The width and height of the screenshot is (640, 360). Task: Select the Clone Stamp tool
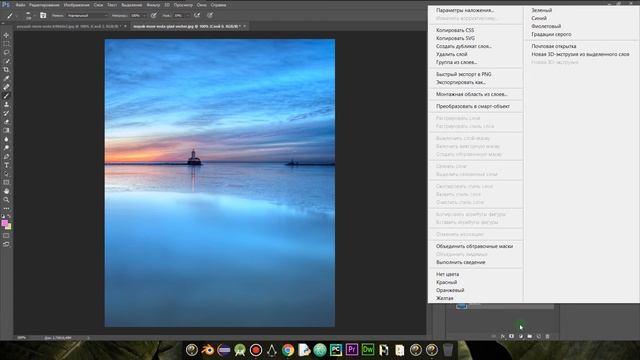tap(6, 104)
